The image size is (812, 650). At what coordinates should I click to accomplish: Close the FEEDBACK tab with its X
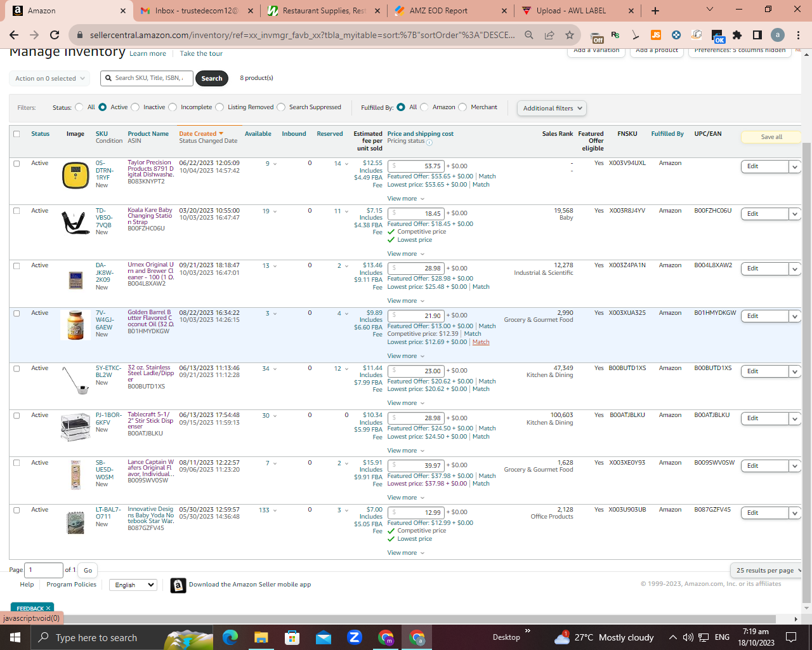[48, 608]
